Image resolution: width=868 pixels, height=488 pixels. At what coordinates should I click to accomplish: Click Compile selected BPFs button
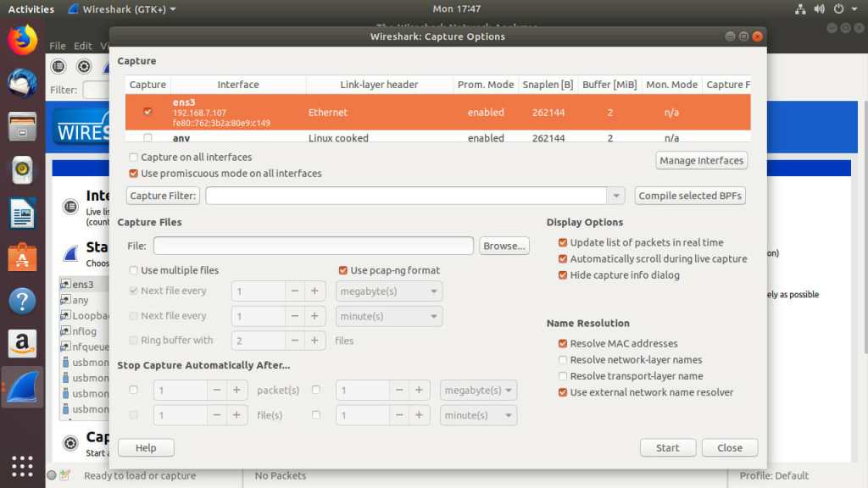pos(690,196)
